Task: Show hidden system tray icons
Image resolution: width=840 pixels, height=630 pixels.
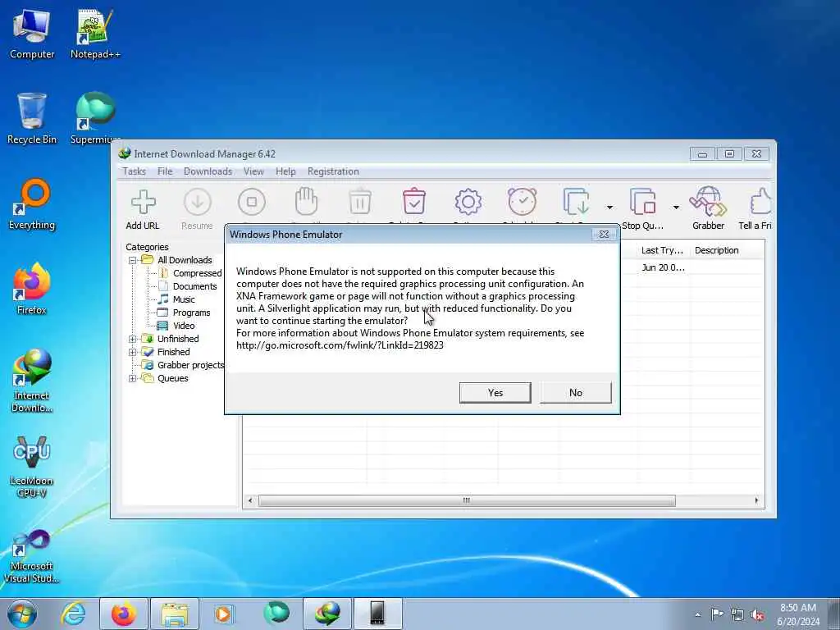Action: click(697, 614)
